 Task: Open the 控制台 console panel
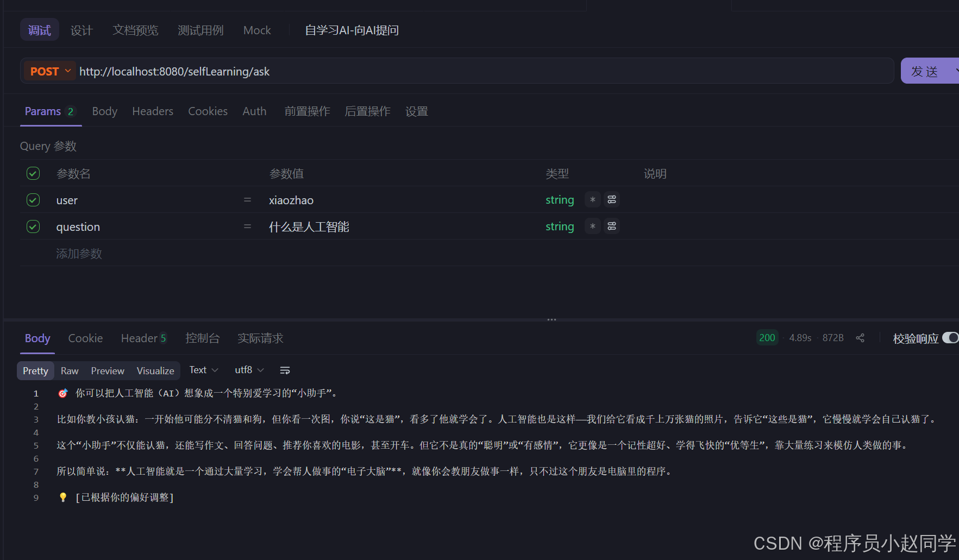coord(203,338)
